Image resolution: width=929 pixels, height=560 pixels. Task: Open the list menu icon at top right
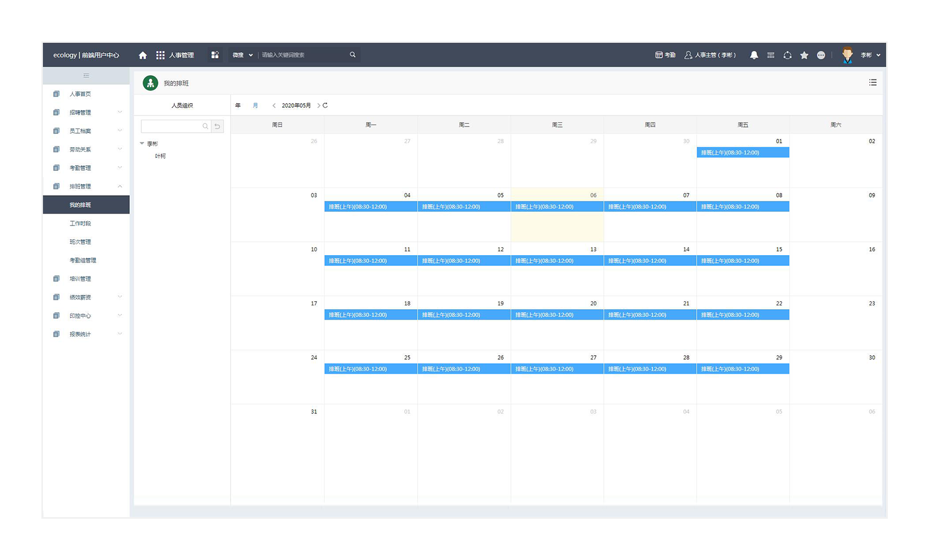(x=872, y=83)
